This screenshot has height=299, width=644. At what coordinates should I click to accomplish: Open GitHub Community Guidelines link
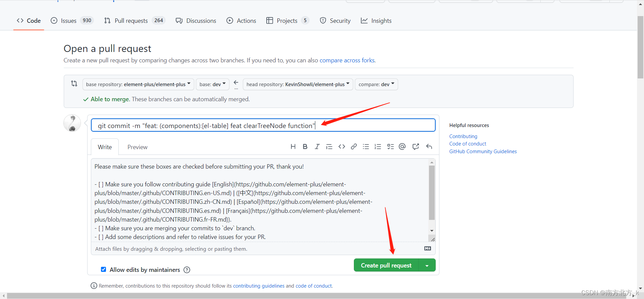(483, 151)
